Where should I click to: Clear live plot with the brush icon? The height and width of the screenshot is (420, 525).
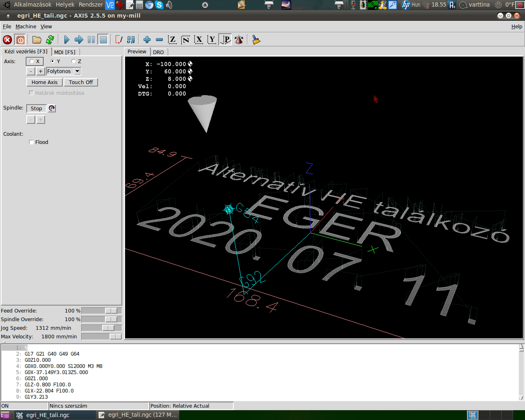coord(256,40)
